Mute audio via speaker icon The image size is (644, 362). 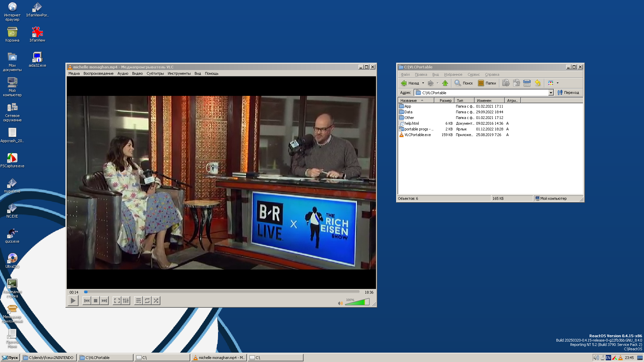point(340,303)
